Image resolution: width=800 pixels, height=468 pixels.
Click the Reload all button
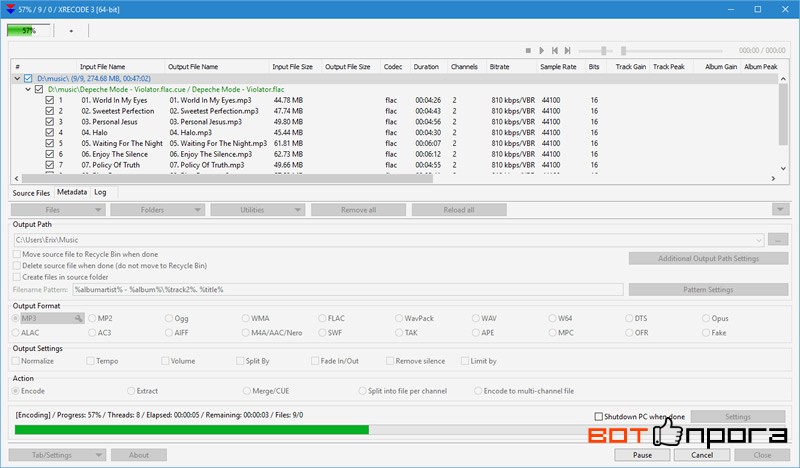pos(459,210)
